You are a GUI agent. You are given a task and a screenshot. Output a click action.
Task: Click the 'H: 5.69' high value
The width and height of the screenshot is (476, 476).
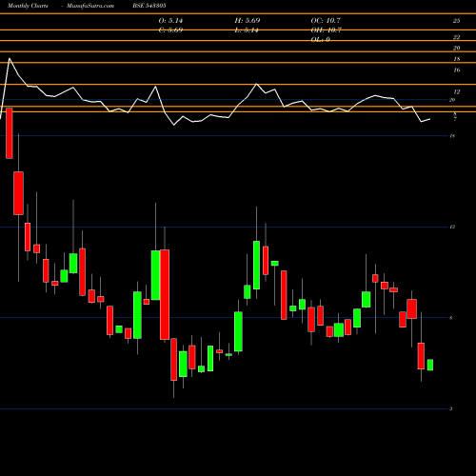[248, 21]
